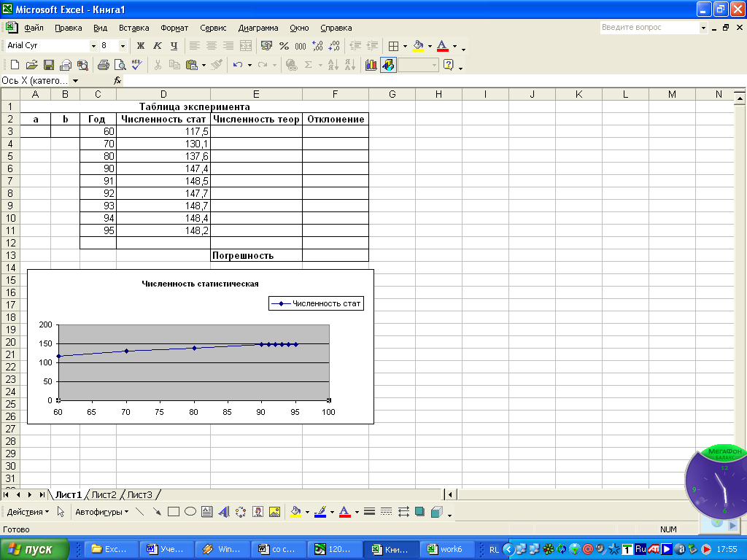Open the Borders dropdown arrow
747x560 pixels.
pos(405,46)
